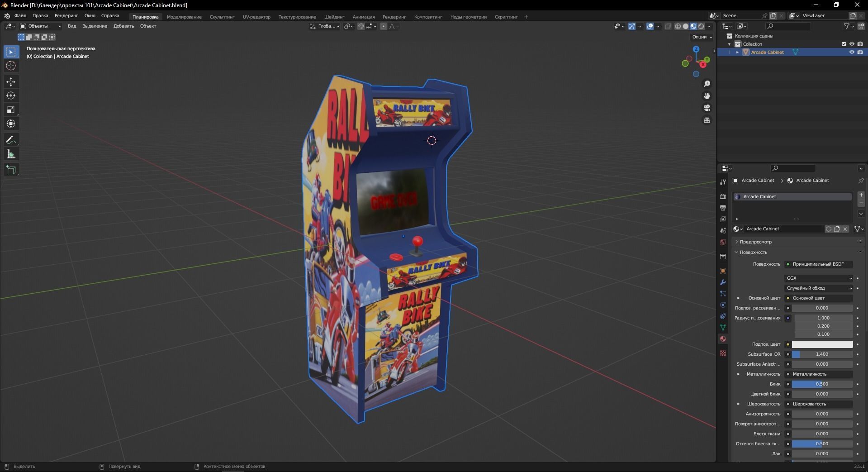Switch viewport to wireframe shading
Image resolution: width=868 pixels, height=472 pixels.
click(678, 26)
